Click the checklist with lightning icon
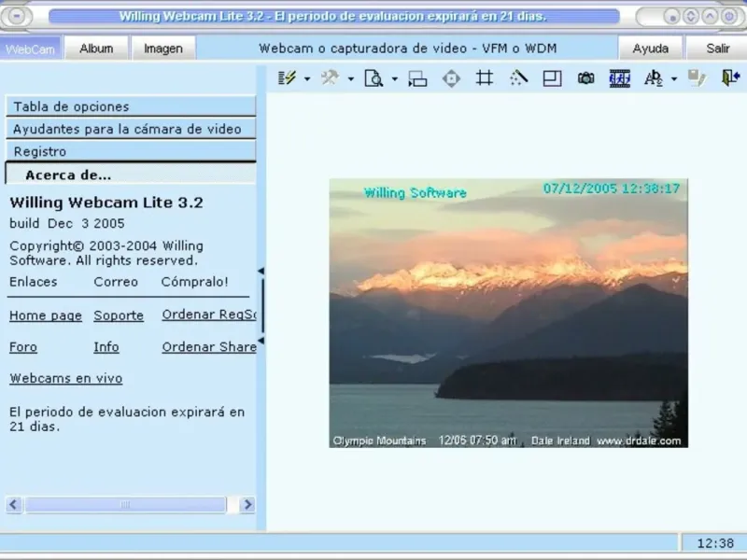747x560 pixels. point(288,79)
